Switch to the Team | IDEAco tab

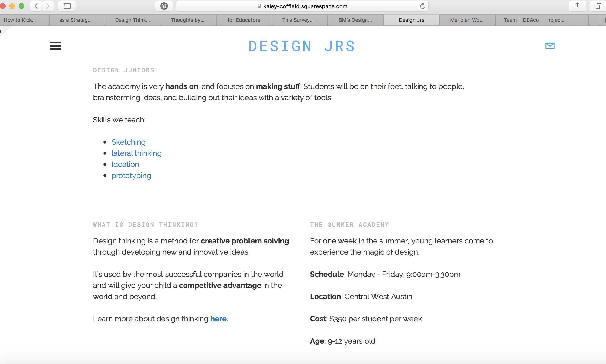[x=521, y=20]
